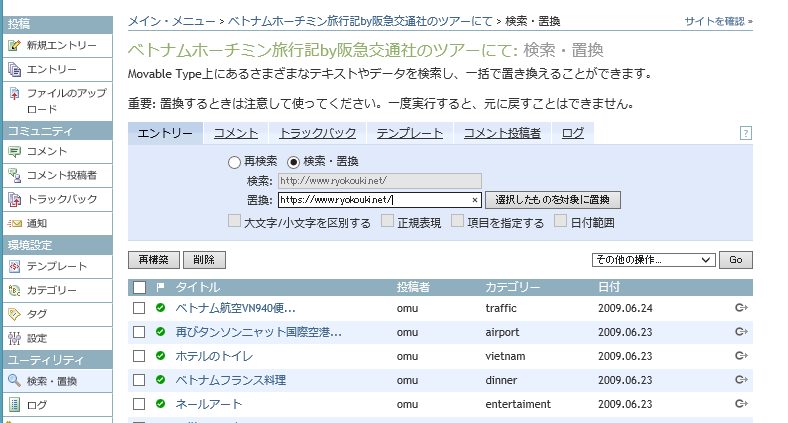Screen dimensions: 788x423
Task: Click the テンプレート icon in sidebar
Action: pos(14,267)
